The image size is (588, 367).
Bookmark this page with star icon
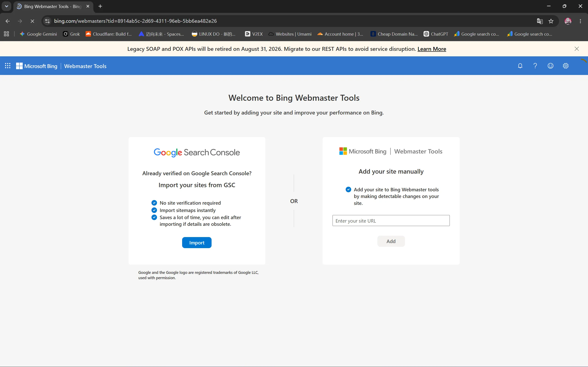tap(551, 21)
